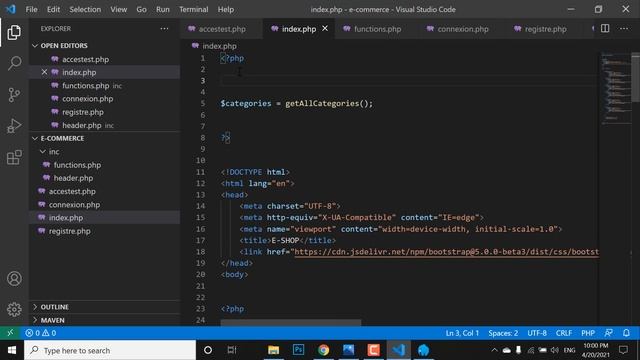This screenshot has height=360, width=640.
Task: Click Ln 3, Col 1 in status bar
Action: point(462,333)
